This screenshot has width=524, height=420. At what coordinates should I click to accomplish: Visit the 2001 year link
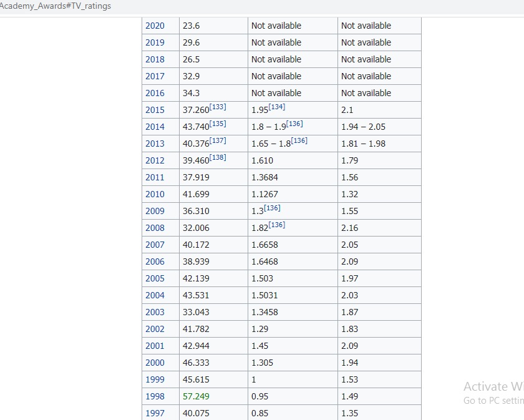155,346
